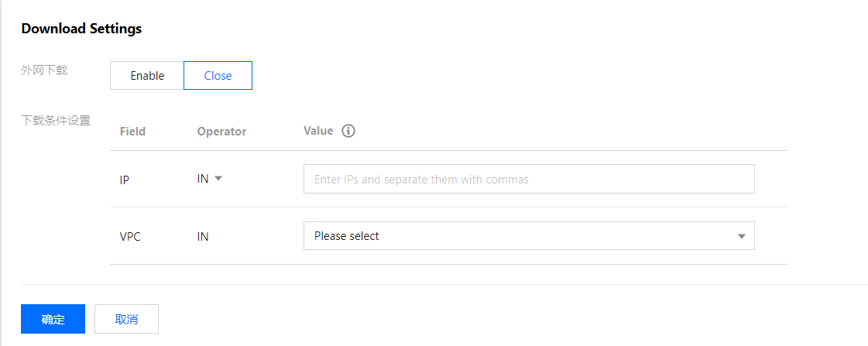The image size is (868, 346).
Task: Click the Operator column header
Action: (221, 132)
